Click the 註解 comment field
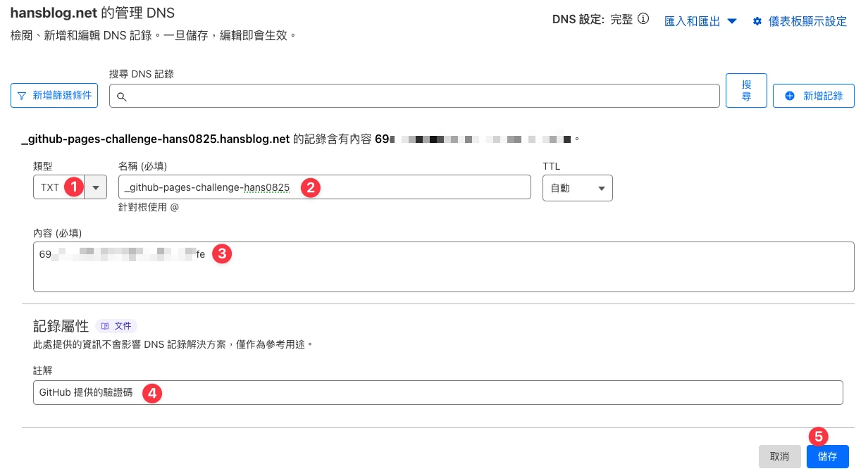 (x=438, y=392)
